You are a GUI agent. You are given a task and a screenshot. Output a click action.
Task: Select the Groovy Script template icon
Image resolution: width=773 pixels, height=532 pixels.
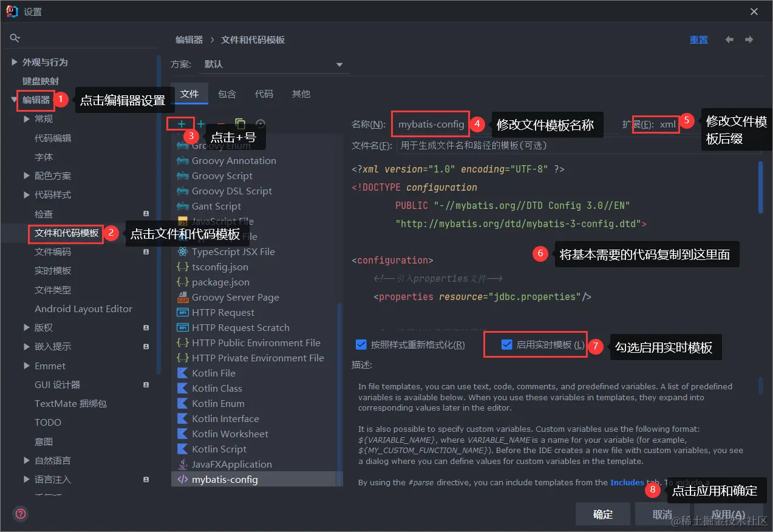(182, 176)
